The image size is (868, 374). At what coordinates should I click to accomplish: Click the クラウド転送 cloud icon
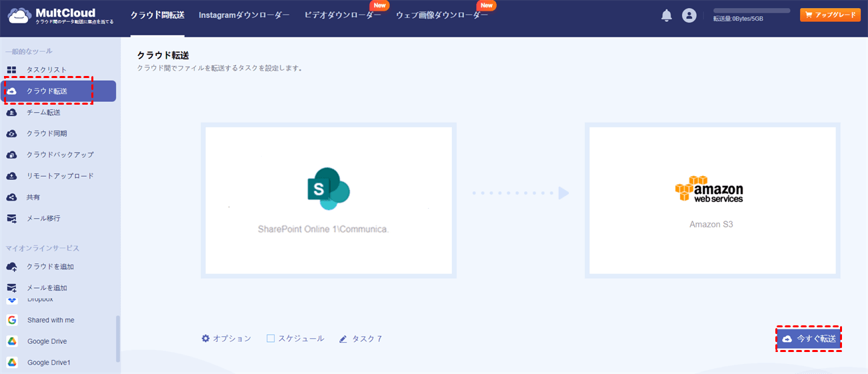[x=11, y=91]
